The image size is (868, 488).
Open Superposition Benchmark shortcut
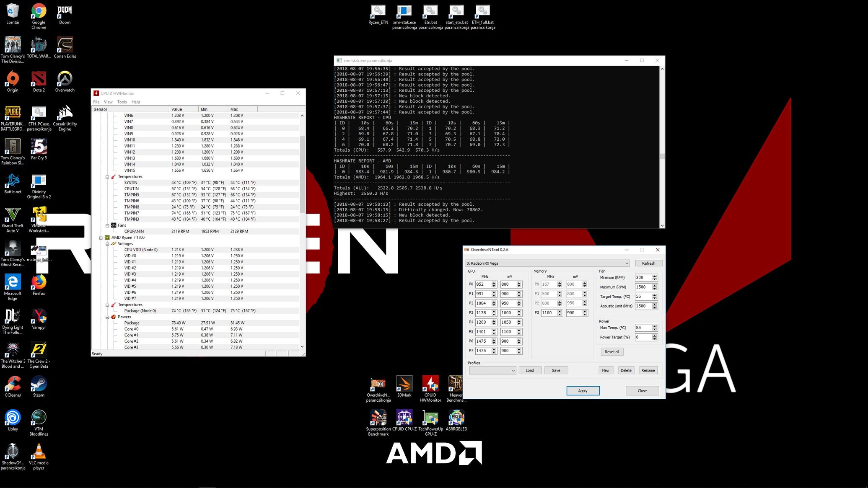[x=378, y=423]
